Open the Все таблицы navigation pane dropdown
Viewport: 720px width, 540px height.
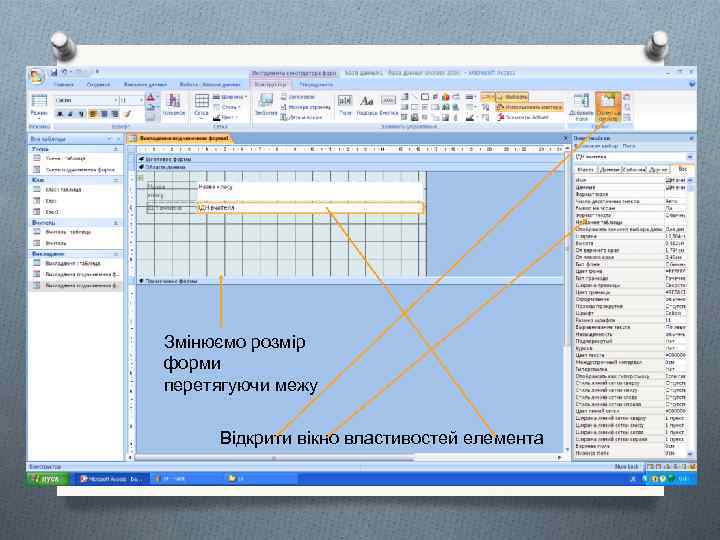(110, 139)
